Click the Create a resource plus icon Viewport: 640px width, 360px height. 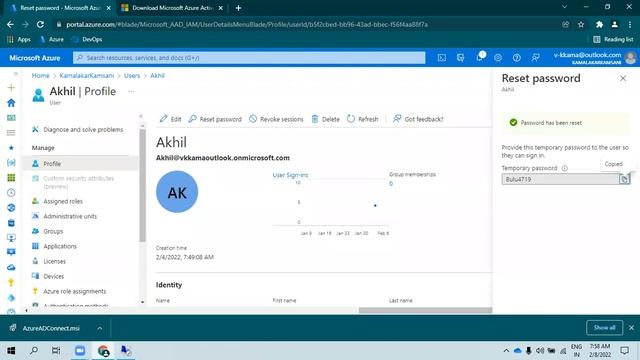[11, 87]
